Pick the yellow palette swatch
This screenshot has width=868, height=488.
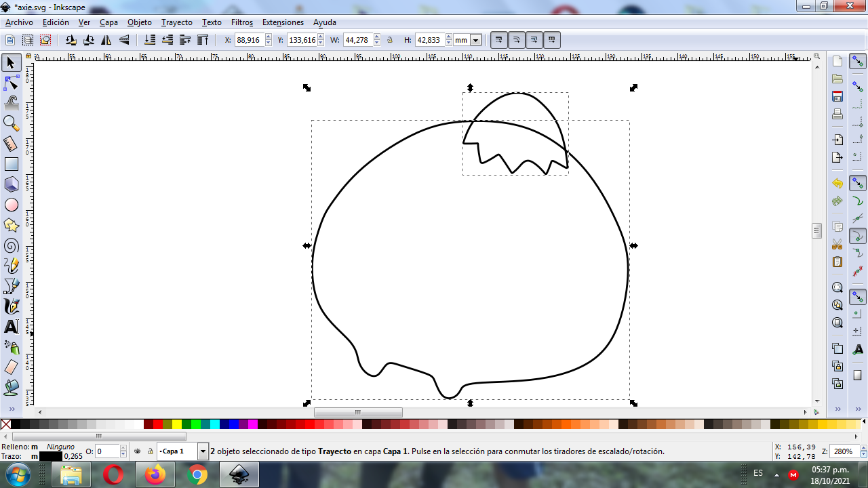click(x=177, y=424)
